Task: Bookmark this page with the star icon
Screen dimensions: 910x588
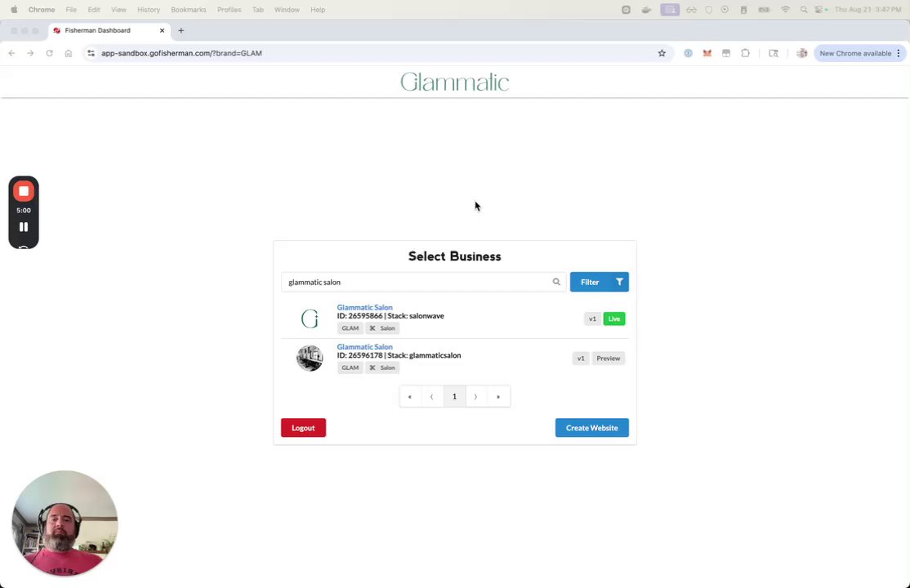Action: (x=662, y=53)
